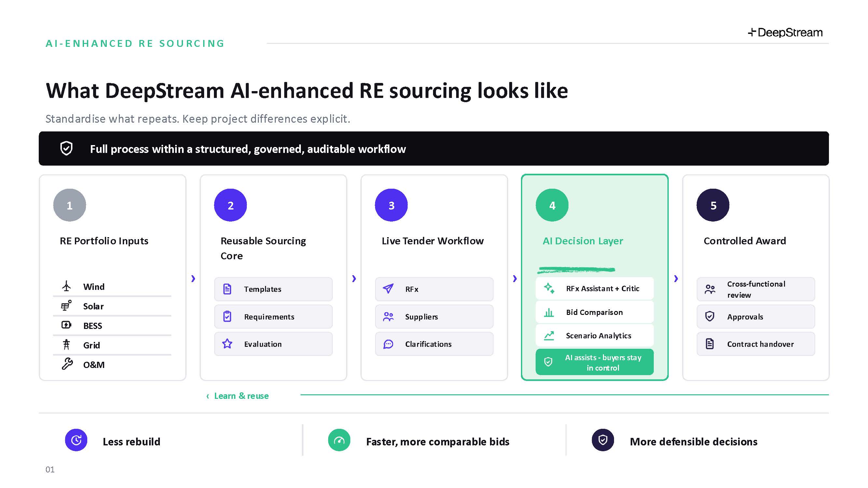
Task: Click the BESS label
Action: pyautogui.click(x=93, y=326)
